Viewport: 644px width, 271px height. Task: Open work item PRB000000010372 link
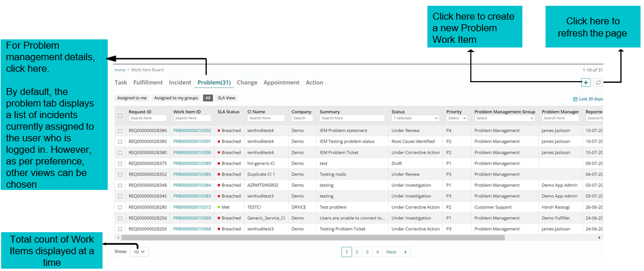click(192, 207)
